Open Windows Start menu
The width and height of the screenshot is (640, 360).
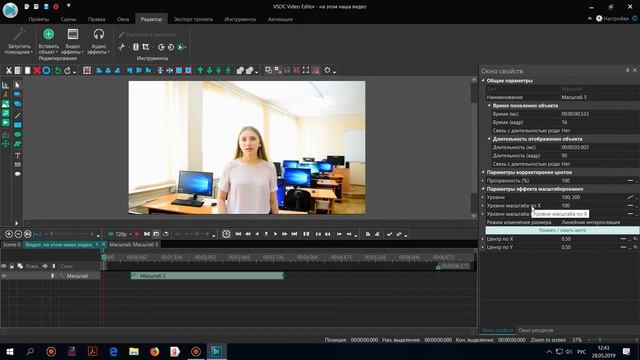click(x=9, y=351)
